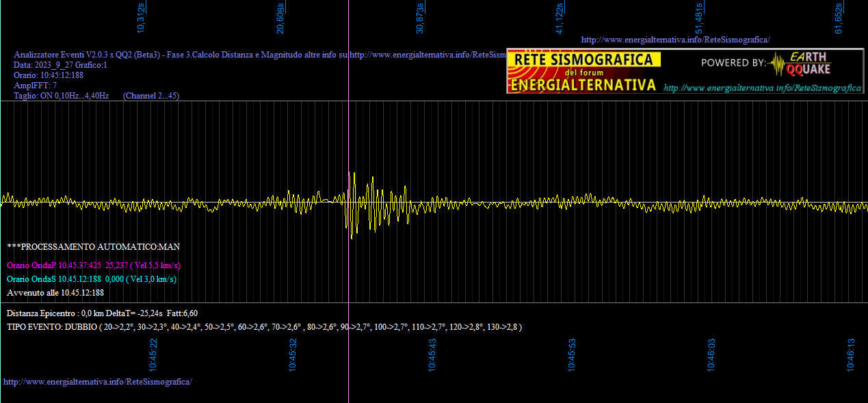Click the Taglio: ON 0,10Hz...4,40Hz filter line
This screenshot has width=868, height=403.
click(62, 96)
